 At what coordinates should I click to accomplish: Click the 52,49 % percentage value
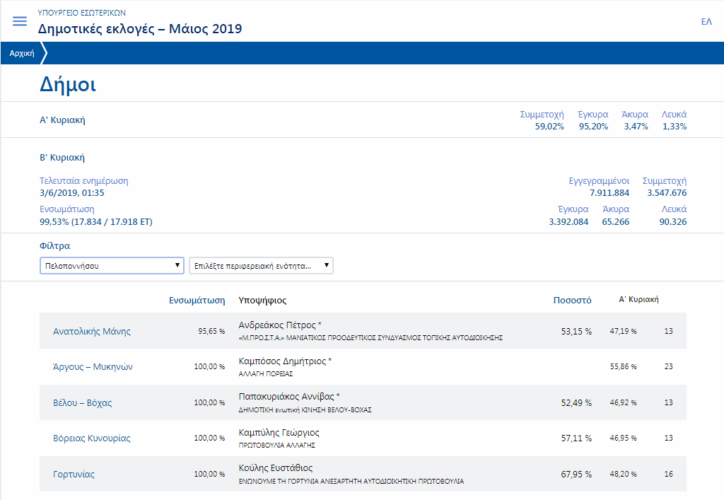coord(576,403)
